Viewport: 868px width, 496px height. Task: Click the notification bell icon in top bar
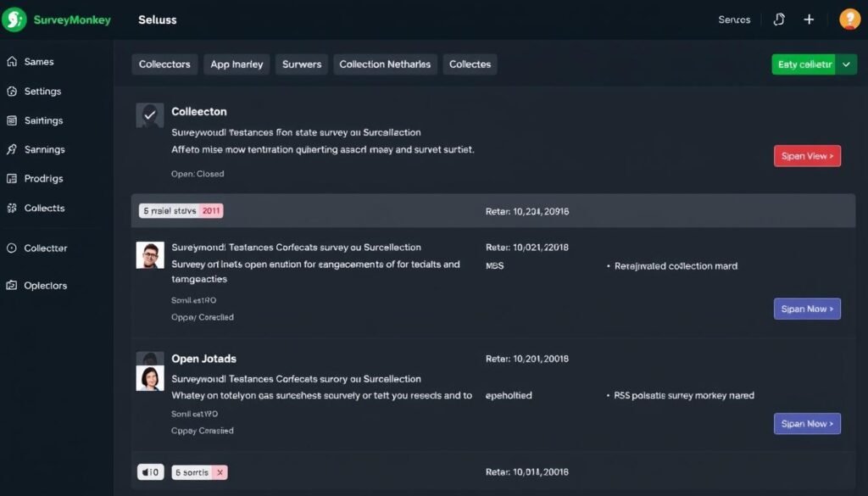779,18
